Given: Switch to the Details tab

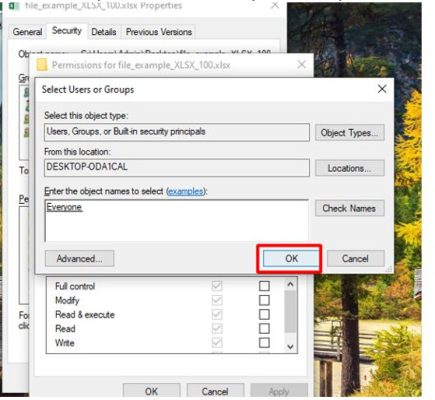Looking at the screenshot, I should point(104,32).
